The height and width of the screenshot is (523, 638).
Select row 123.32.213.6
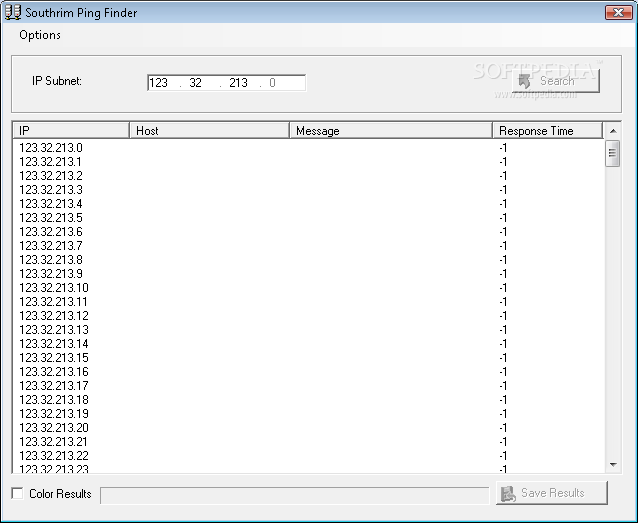[308, 232]
